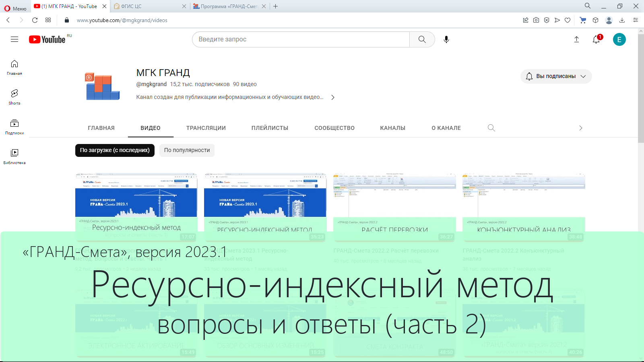Start voice search with microphone
This screenshot has height=362, width=644.
pyautogui.click(x=446, y=39)
